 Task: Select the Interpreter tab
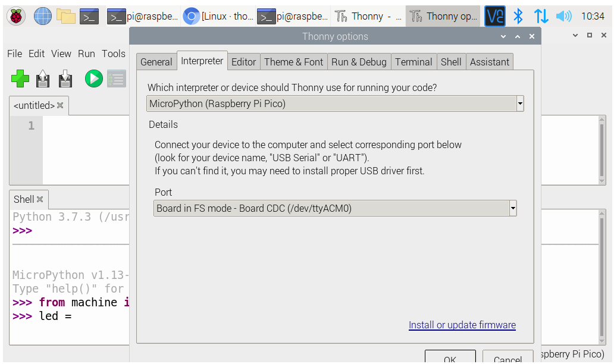coord(202,61)
